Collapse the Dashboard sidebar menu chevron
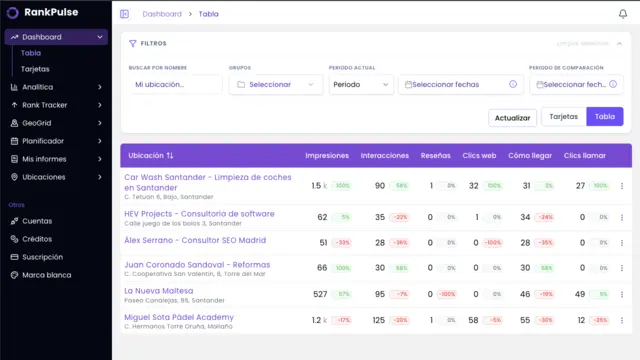640x360 pixels. tap(100, 37)
